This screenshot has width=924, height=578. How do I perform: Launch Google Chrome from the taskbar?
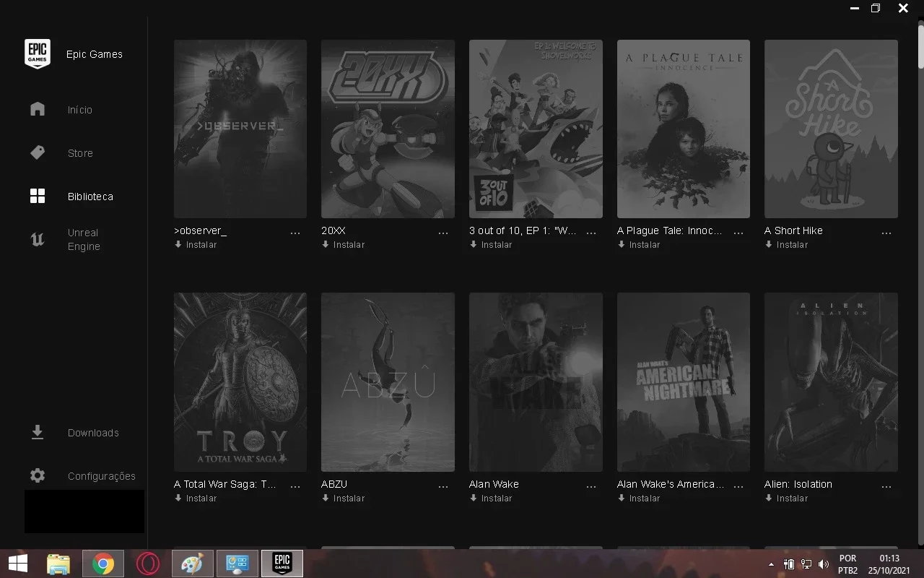tap(103, 564)
